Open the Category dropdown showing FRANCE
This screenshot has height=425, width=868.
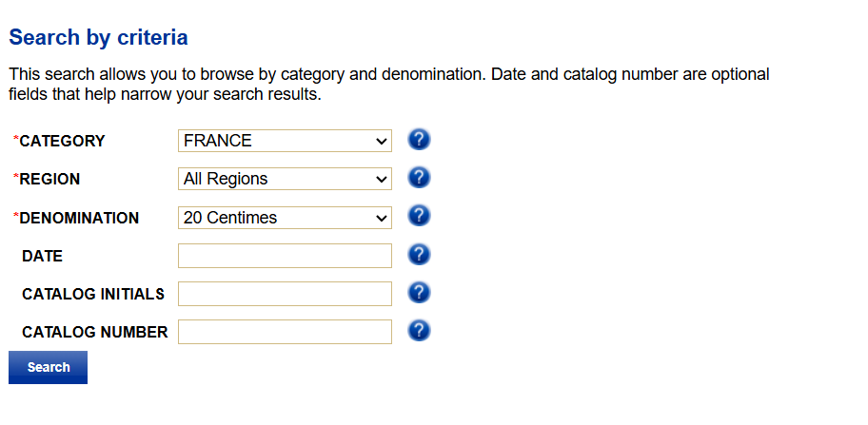tap(285, 141)
